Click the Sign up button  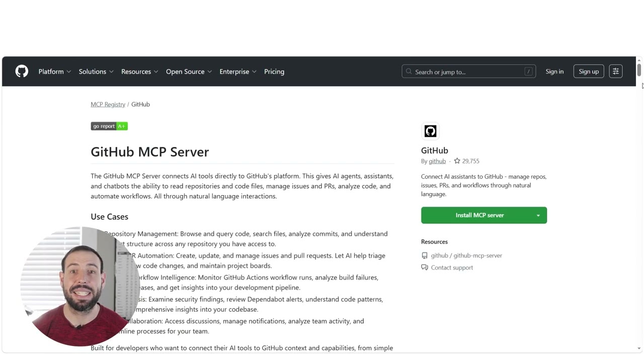[589, 71]
